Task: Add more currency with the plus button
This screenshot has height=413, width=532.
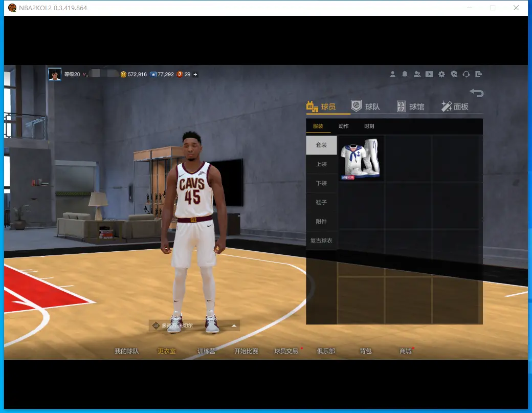Action: 195,74
